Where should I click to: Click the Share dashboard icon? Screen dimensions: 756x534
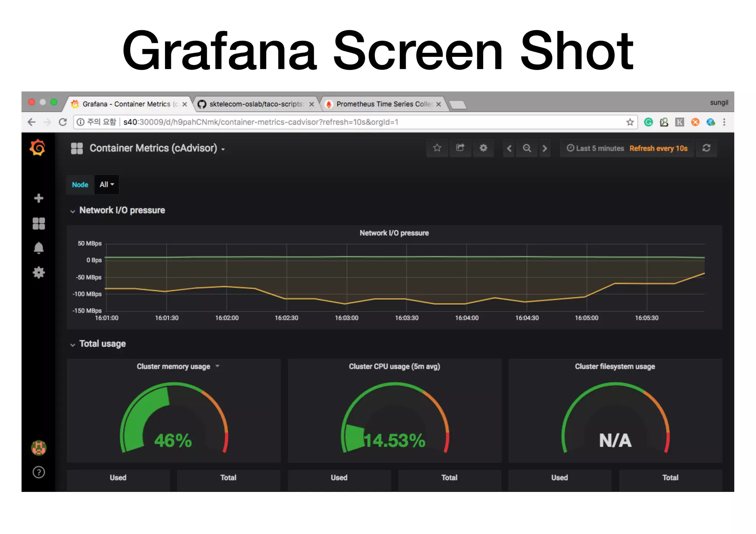tap(460, 148)
